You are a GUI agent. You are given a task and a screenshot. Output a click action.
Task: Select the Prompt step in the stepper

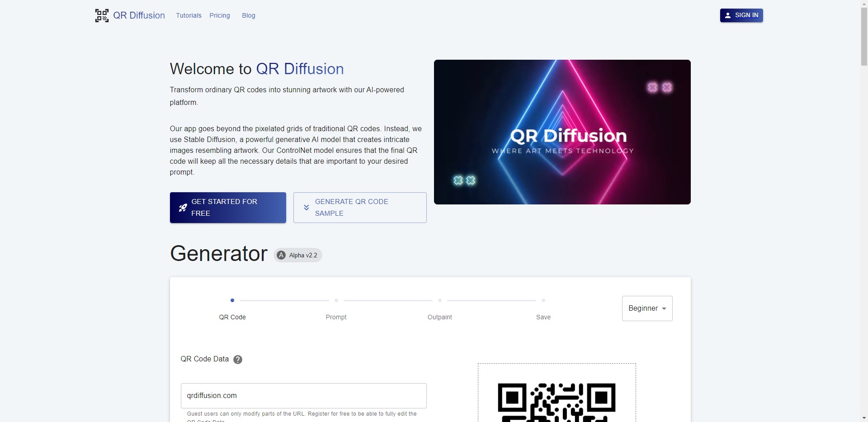(336, 300)
